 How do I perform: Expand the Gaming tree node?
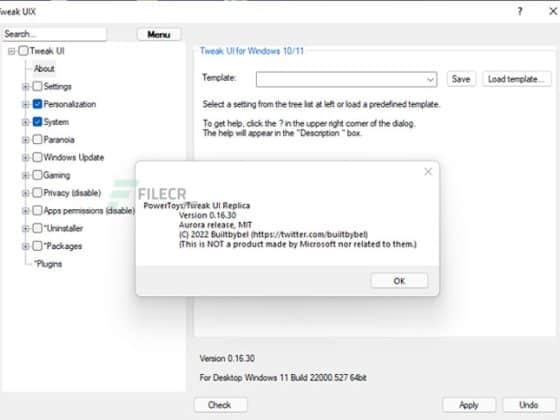(25, 175)
